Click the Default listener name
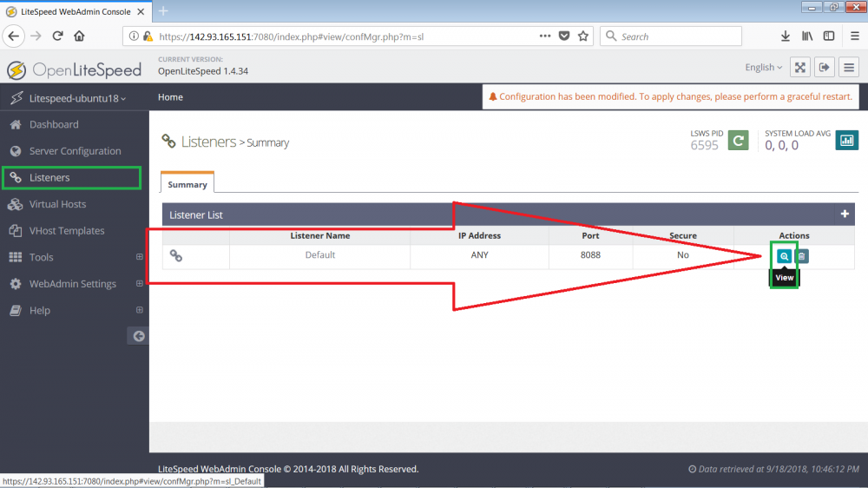This screenshot has width=868, height=488. 320,254
